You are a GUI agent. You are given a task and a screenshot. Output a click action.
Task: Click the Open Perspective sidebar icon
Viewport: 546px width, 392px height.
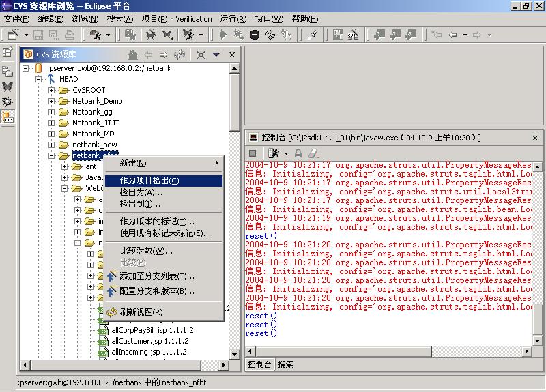tap(8, 52)
